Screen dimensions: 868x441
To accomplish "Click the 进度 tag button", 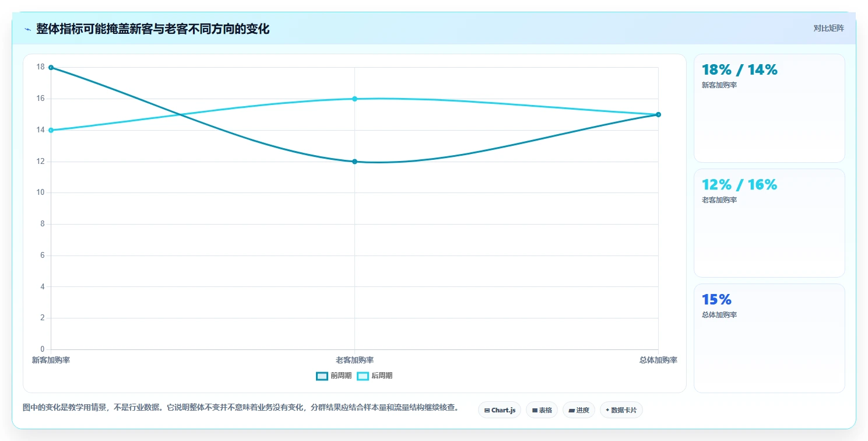I will 579,410.
